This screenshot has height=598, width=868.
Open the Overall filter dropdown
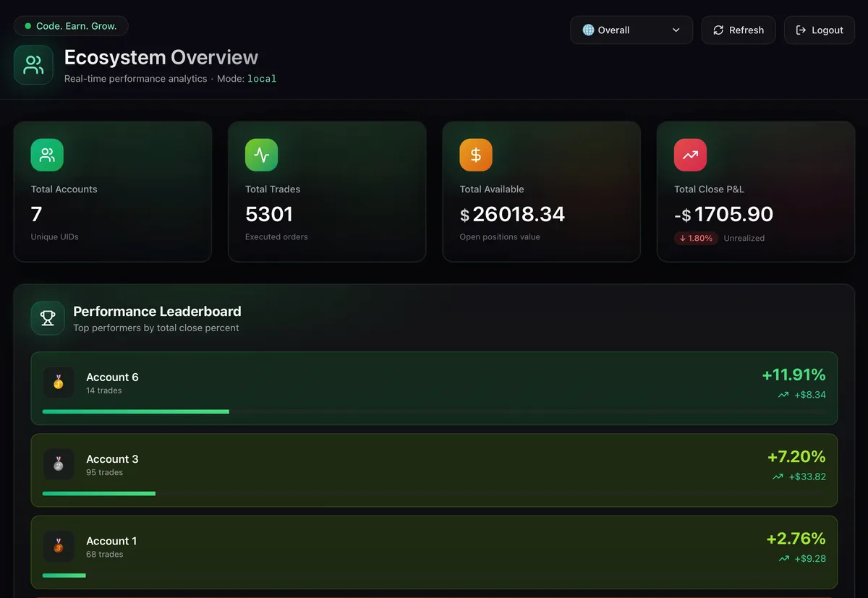[x=631, y=30]
